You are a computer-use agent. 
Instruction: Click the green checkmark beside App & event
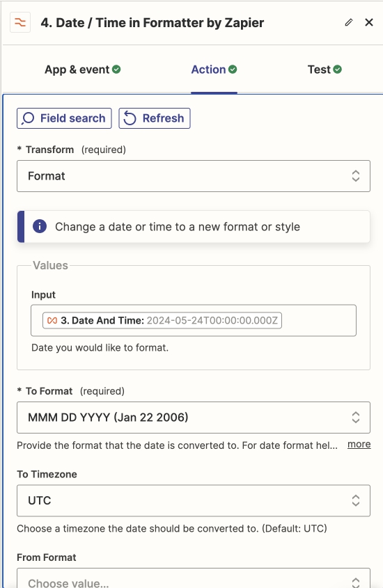tap(117, 70)
